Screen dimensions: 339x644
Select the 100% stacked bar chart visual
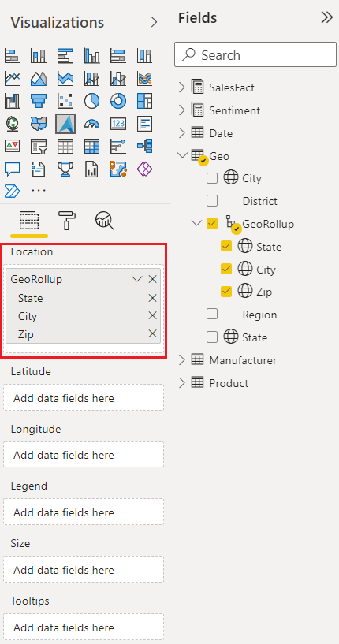118,55
